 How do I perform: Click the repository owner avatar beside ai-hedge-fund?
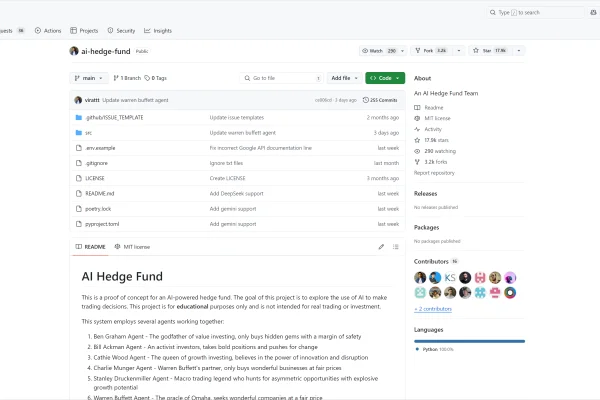pyautogui.click(x=74, y=51)
